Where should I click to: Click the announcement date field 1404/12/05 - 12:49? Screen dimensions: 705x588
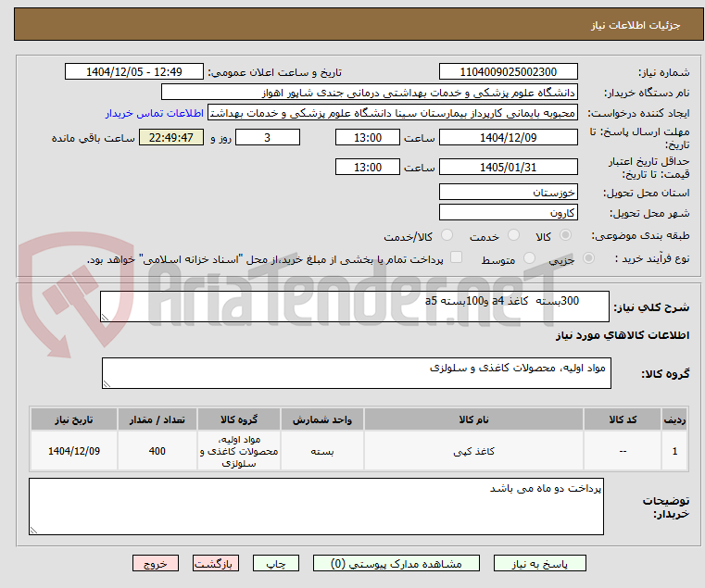pos(134,72)
